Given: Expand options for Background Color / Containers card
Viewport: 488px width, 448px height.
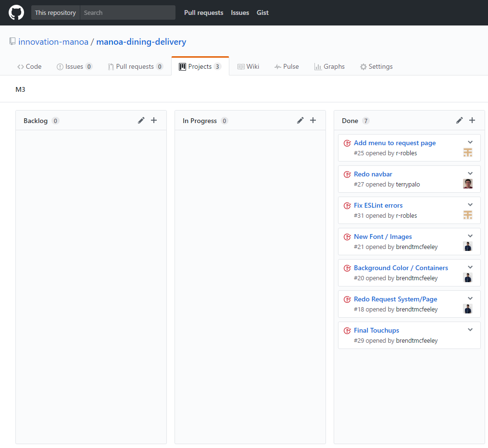Looking at the screenshot, I should pos(470,267).
